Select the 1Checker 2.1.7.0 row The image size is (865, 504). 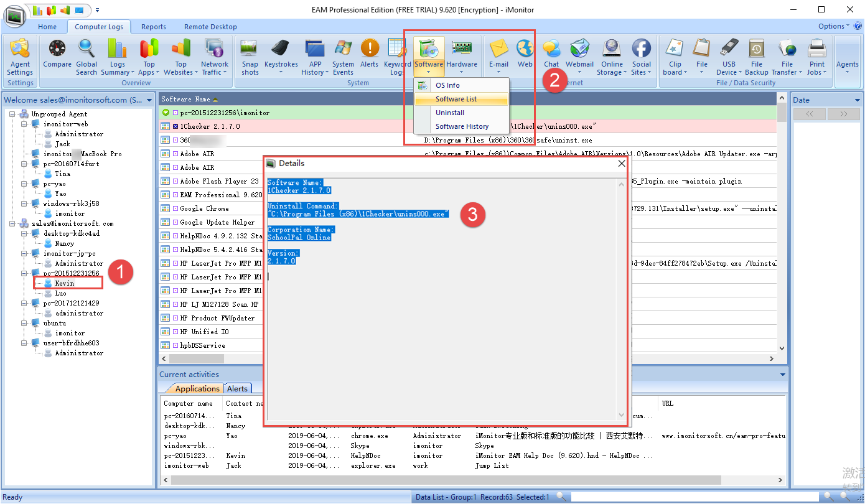point(467,126)
